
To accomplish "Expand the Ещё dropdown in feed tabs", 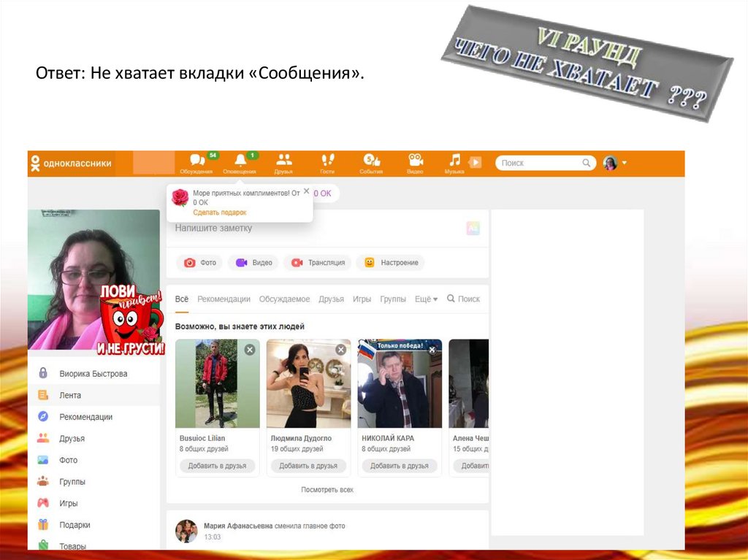I will [426, 299].
